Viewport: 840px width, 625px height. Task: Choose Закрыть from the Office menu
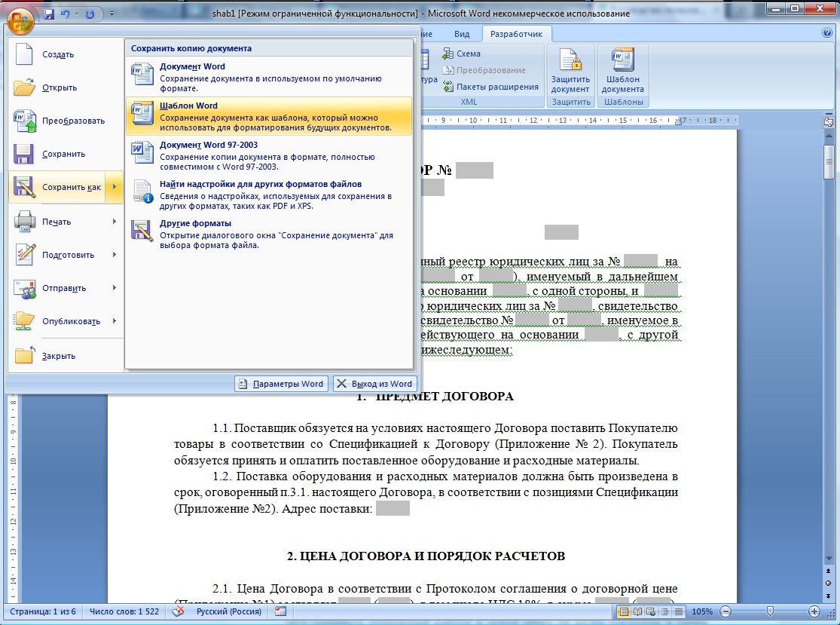click(66, 356)
